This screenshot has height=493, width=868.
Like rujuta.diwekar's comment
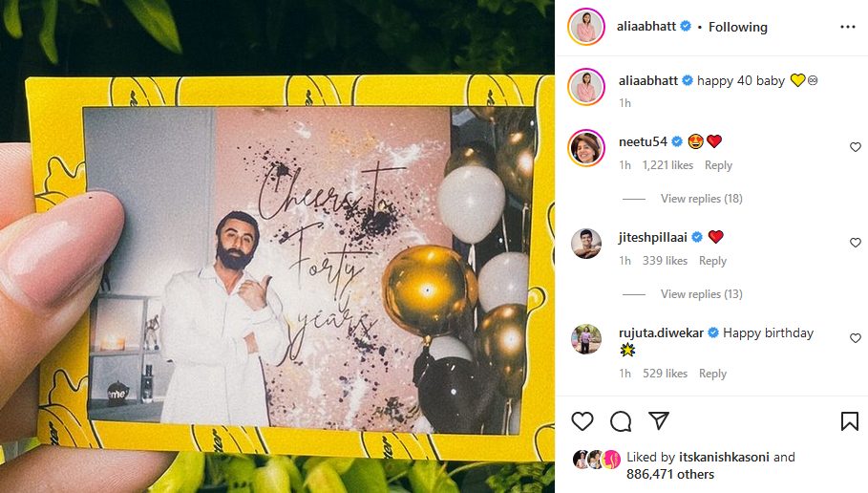coord(856,338)
